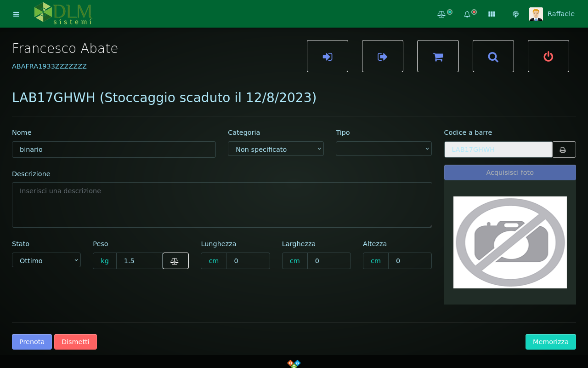Click the sign-in arrow icon button
This screenshot has width=588, height=368.
point(328,57)
